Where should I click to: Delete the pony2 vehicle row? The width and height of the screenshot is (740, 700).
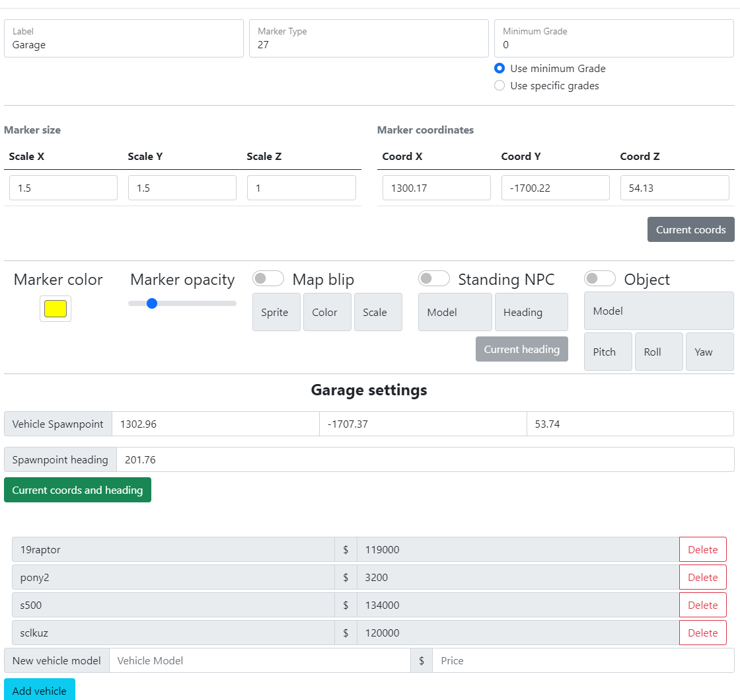click(x=702, y=577)
